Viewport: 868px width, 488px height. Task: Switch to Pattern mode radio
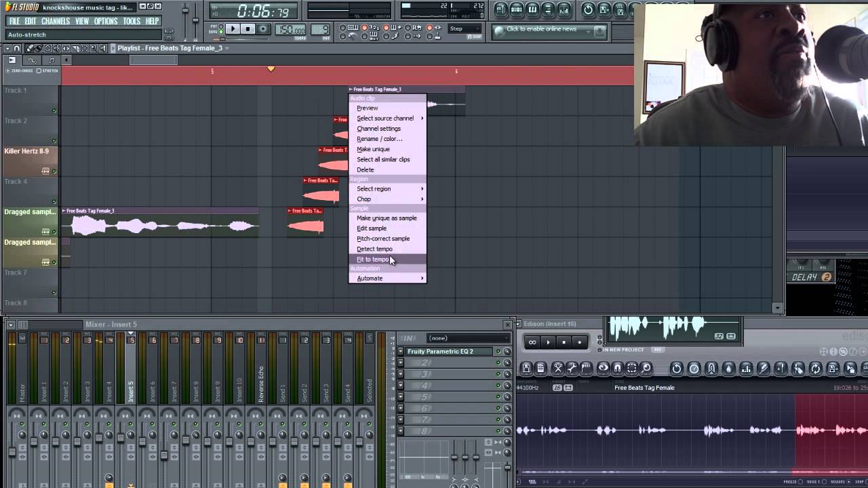220,25
